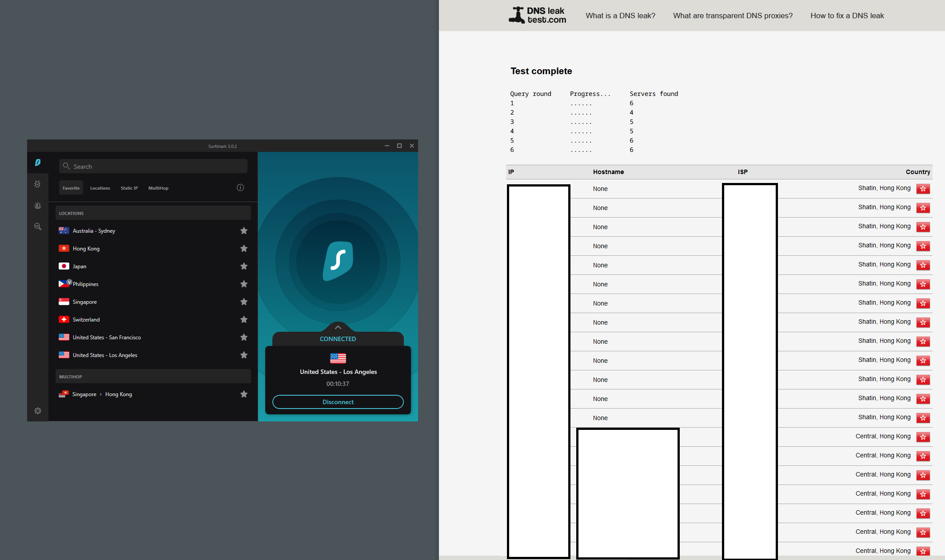Image resolution: width=945 pixels, height=560 pixels.
Task: Open the search-magnifier icon in left sidebar
Action: click(38, 226)
